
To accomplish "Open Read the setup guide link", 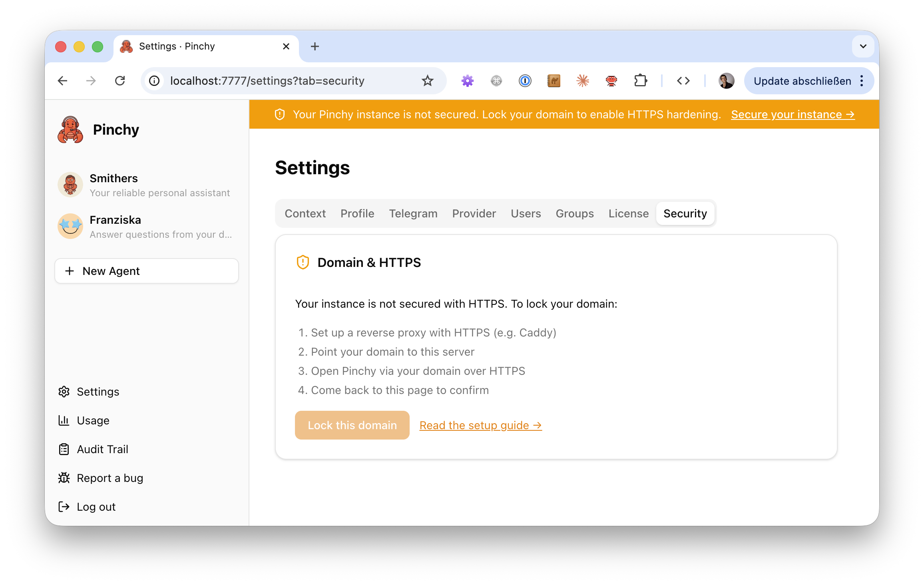I will point(480,425).
